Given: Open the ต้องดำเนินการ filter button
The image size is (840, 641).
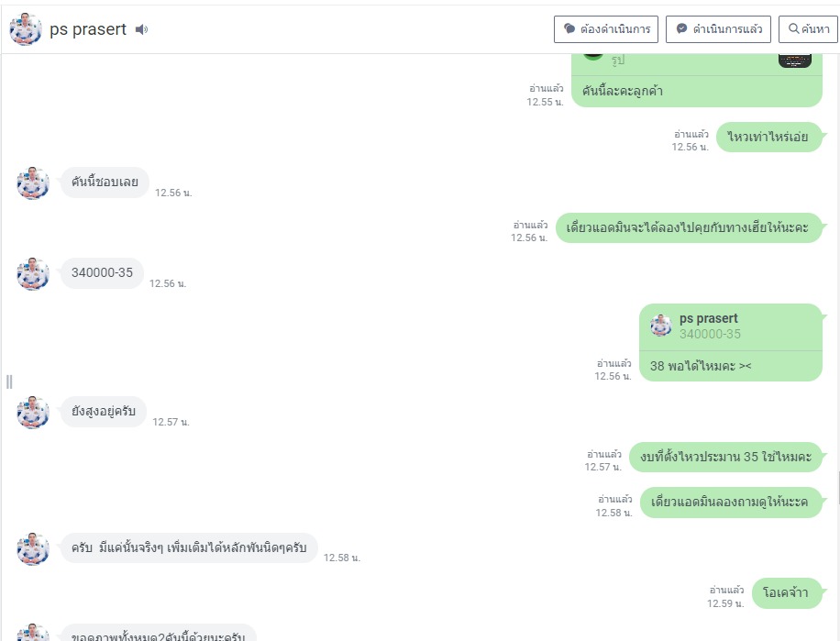Looking at the screenshot, I should click(x=606, y=29).
